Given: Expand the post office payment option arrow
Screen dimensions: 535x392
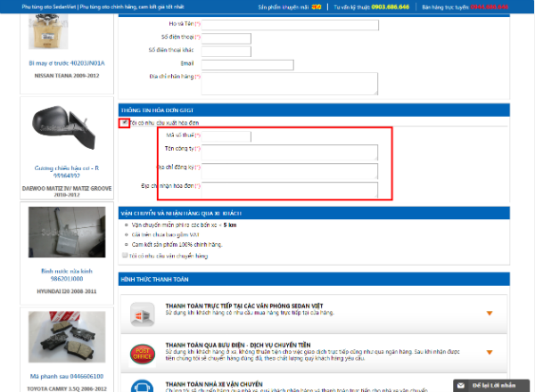Looking at the screenshot, I should [x=490, y=352].
